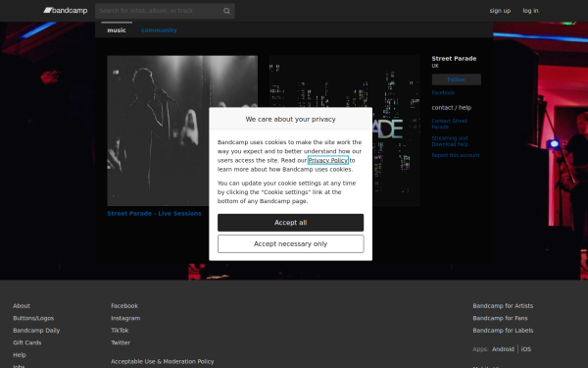Open the footer Facebook link
The image size is (588, 368).
click(124, 305)
